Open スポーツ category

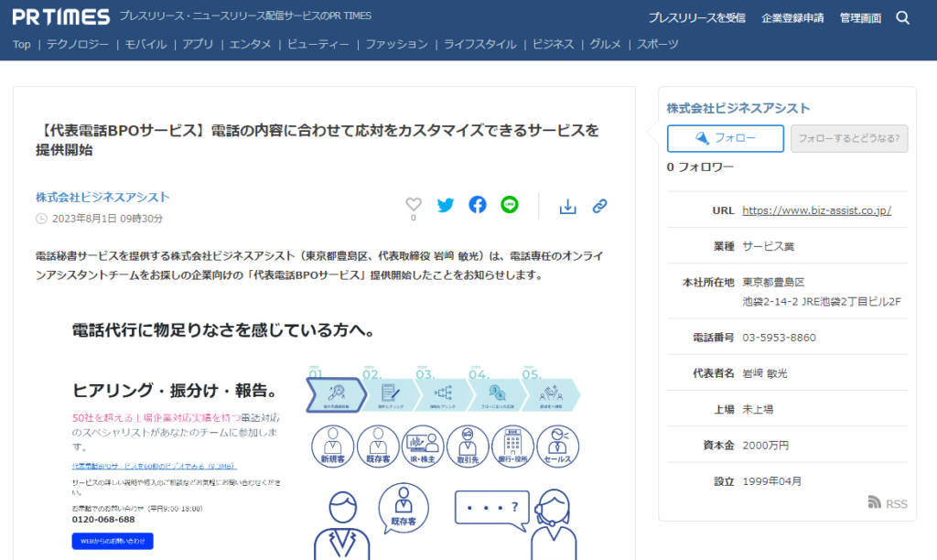[657, 44]
